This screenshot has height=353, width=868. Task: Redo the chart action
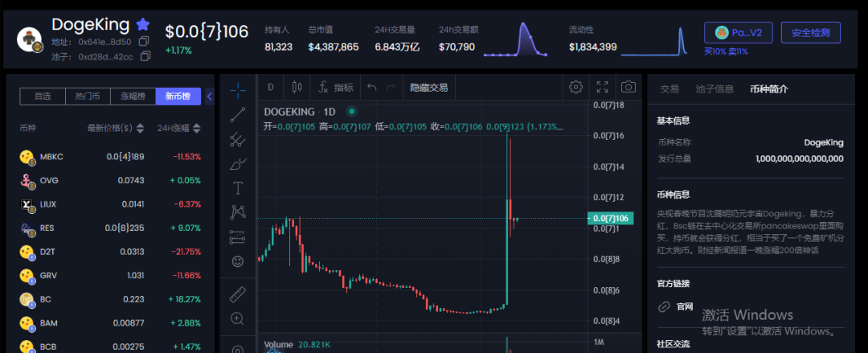[x=391, y=87]
